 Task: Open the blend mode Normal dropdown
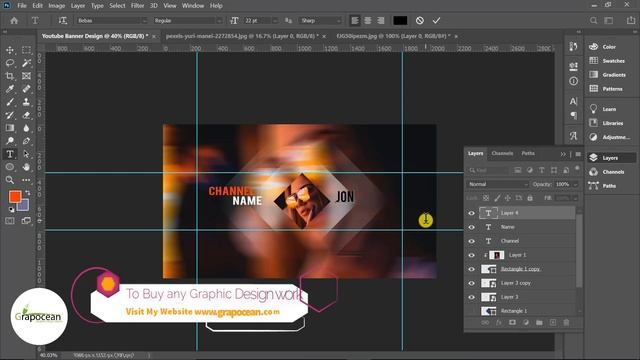click(498, 184)
